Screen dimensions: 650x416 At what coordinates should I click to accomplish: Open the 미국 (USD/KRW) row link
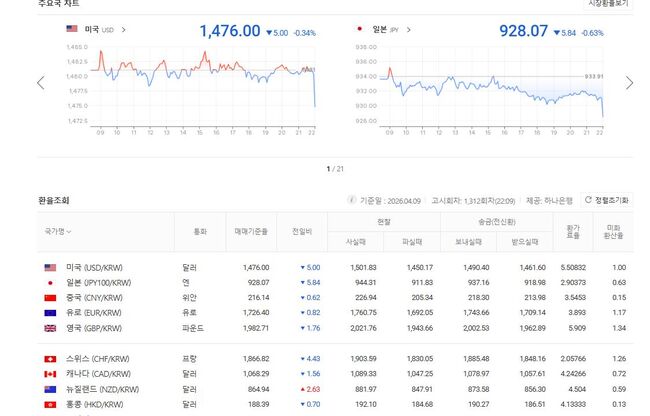pyautogui.click(x=95, y=267)
